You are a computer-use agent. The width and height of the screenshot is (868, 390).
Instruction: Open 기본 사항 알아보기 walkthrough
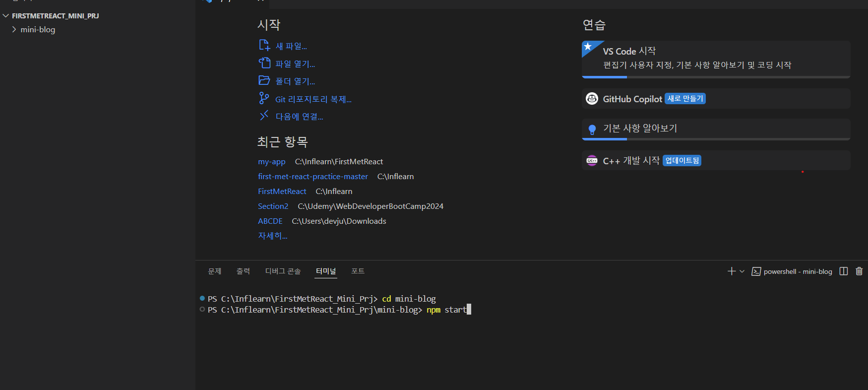(716, 130)
